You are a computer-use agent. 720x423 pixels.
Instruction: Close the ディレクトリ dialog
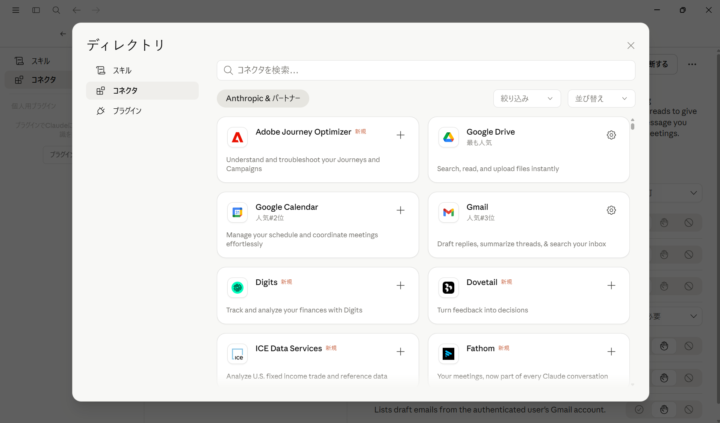(x=630, y=45)
